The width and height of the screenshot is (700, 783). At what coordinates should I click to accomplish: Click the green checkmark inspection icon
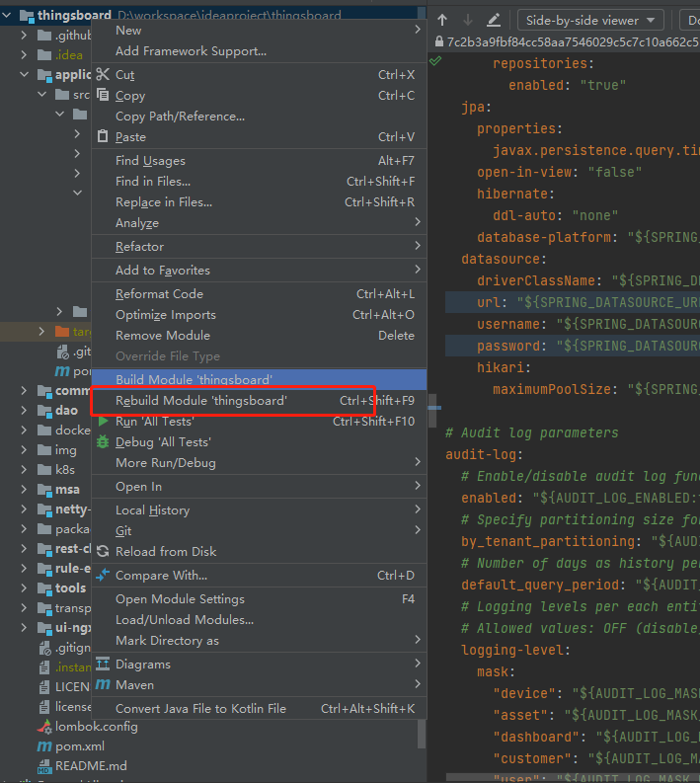click(x=435, y=61)
